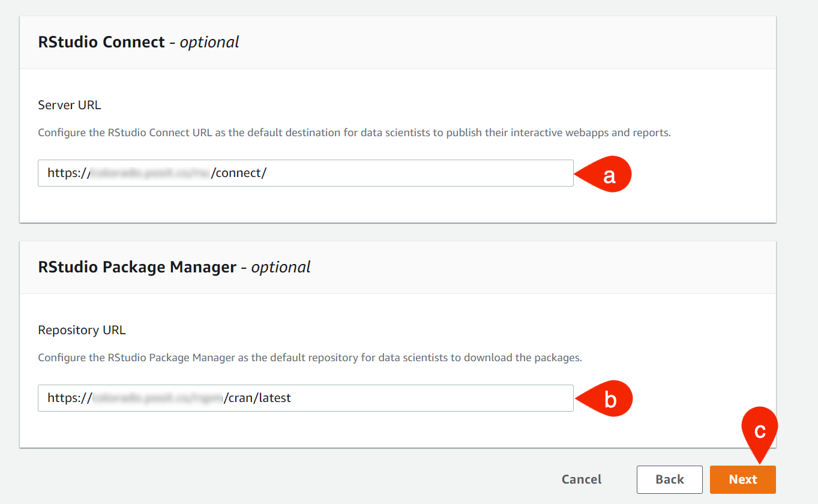
Task: Go to previous step with Back button
Action: pyautogui.click(x=669, y=479)
